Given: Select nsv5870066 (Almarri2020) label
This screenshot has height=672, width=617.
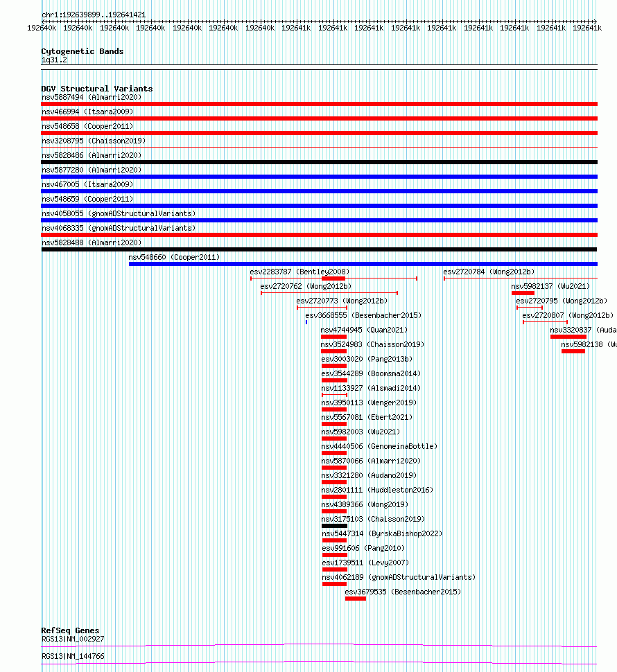Looking at the screenshot, I should [x=371, y=461].
